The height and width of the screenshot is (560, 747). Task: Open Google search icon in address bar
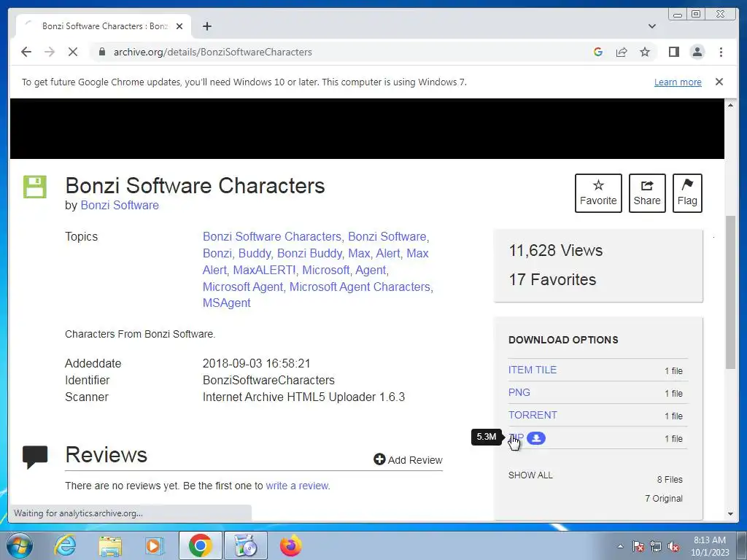[x=598, y=52]
